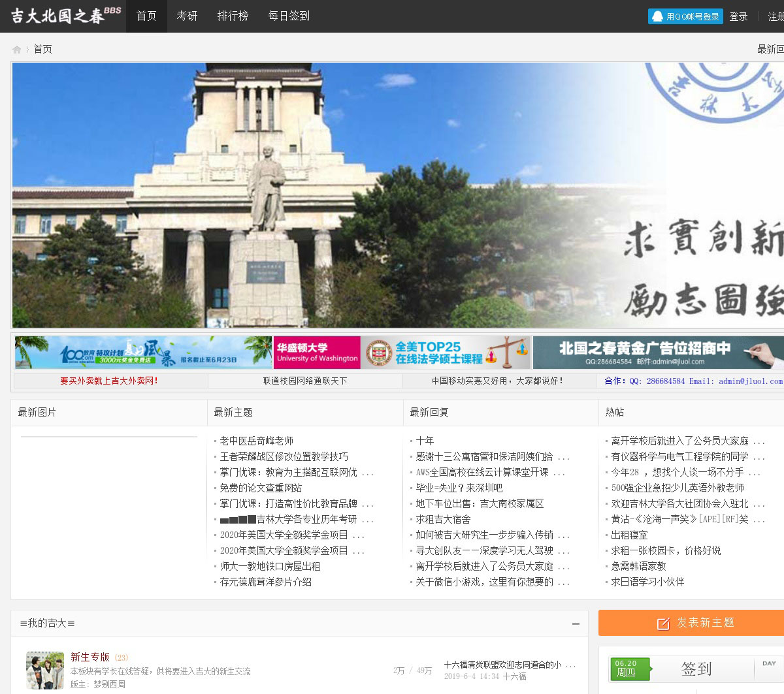This screenshot has width=784, height=694.
Task: Open the 考研 menu tab
Action: (187, 16)
